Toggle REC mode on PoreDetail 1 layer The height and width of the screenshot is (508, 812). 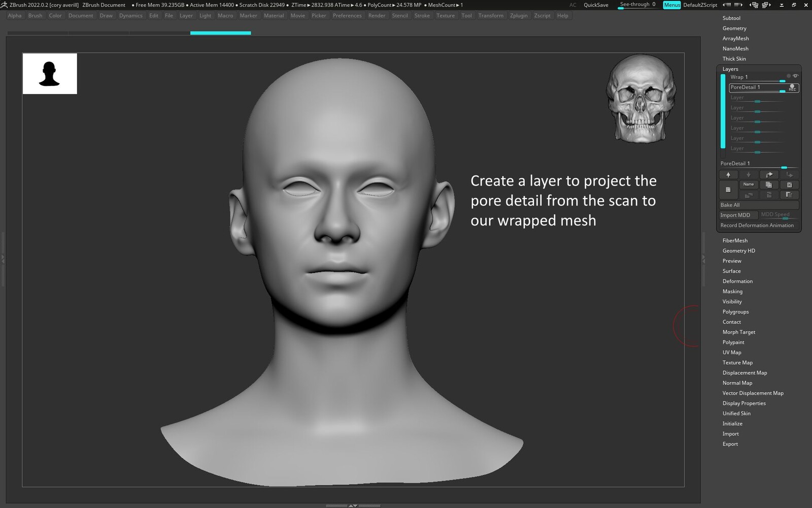792,88
